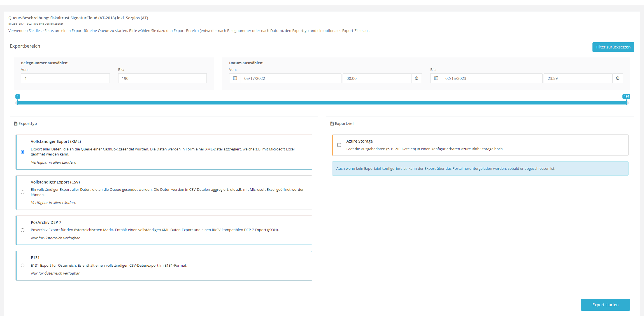The width and height of the screenshot is (644, 316).
Task: Edit the start date 05/17/2022 field
Action: pos(291,78)
